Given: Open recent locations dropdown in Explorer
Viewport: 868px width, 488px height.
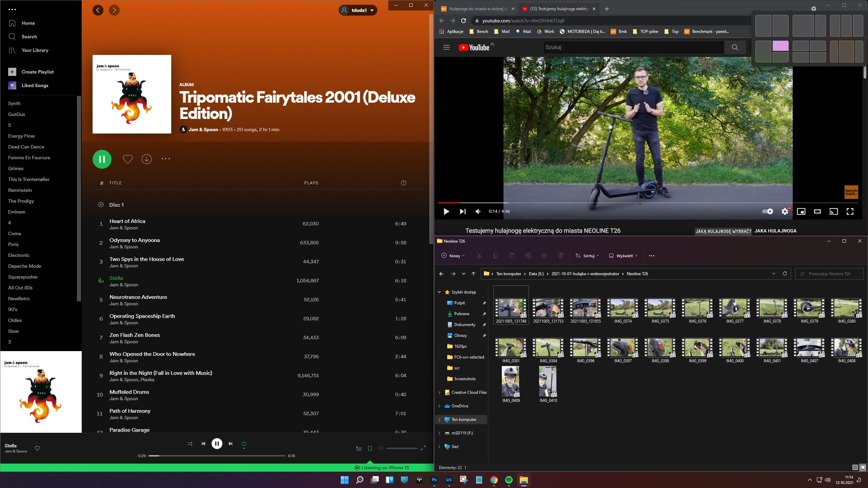Looking at the screenshot, I should (x=463, y=274).
